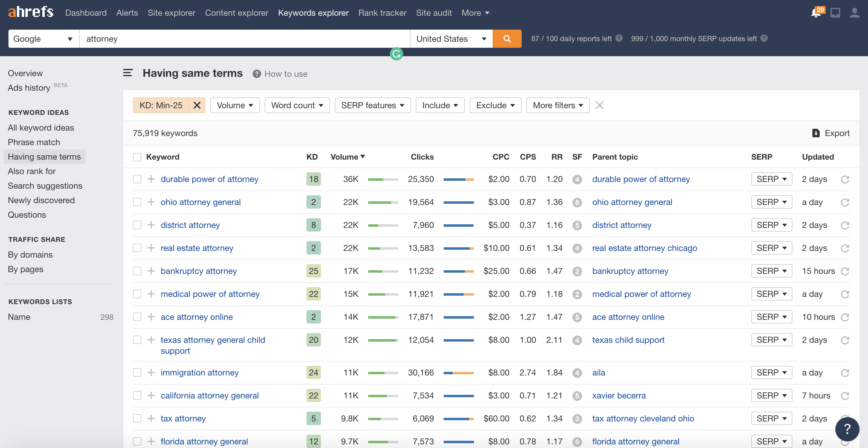The height and width of the screenshot is (448, 868).
Task: Open Site audit in top navigation
Action: pyautogui.click(x=434, y=13)
